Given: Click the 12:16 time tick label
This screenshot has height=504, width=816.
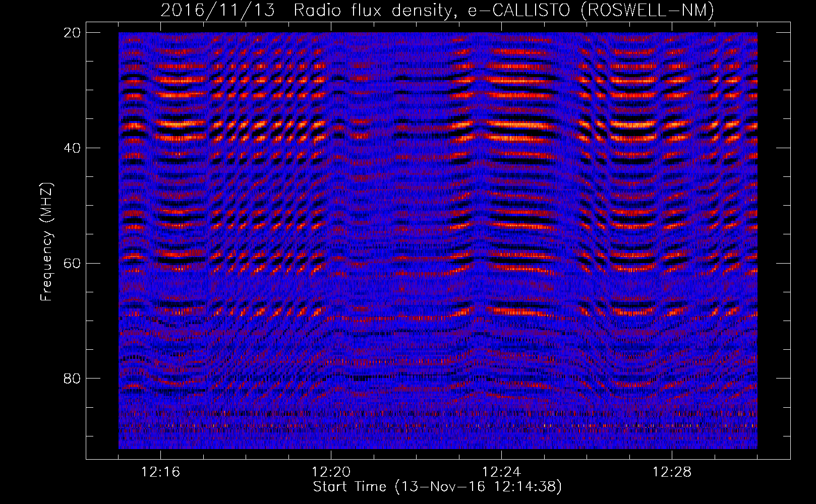Looking at the screenshot, I should pos(161,472).
